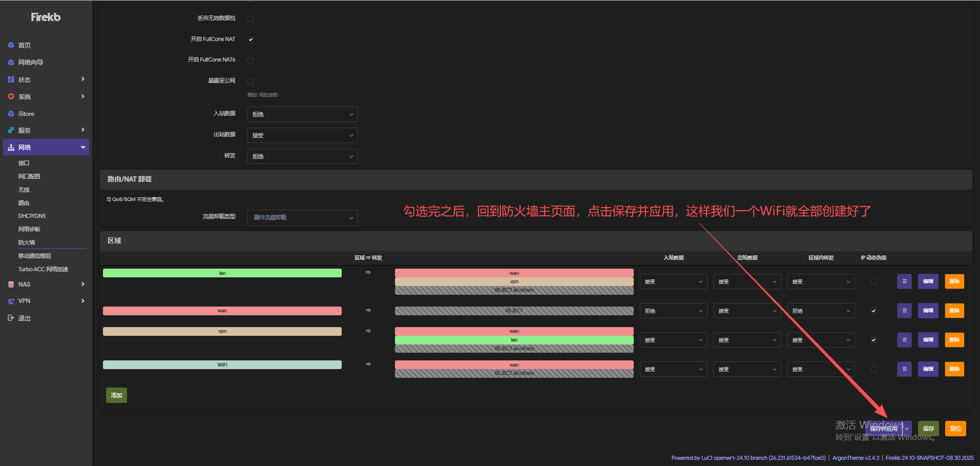980x466 pixels.
Task: Click the 退出 logout icon
Action: 11,318
